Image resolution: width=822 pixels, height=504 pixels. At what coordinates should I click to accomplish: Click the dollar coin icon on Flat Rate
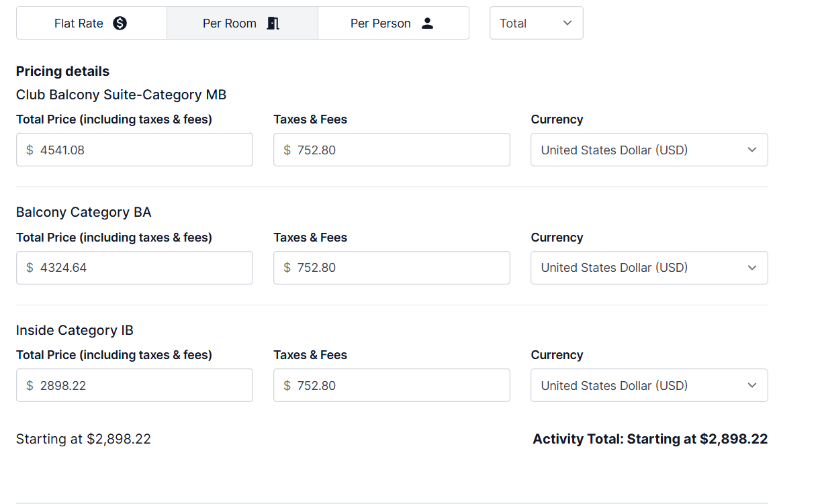[x=120, y=23]
